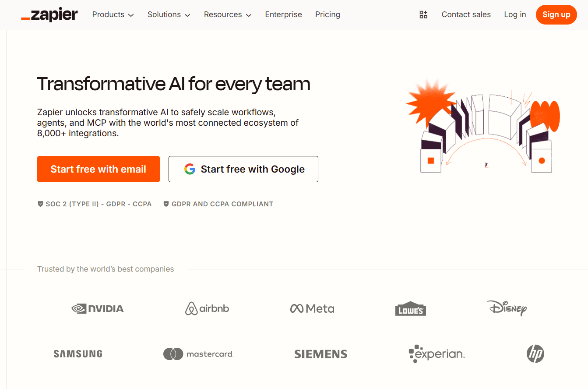This screenshot has height=389, width=588.
Task: Expand the Products dropdown menu
Action: 113,15
